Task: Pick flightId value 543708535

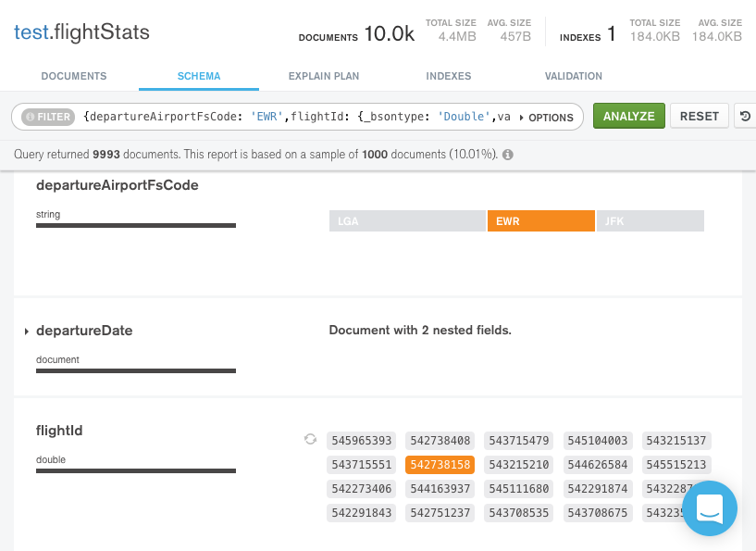Action: [519, 513]
